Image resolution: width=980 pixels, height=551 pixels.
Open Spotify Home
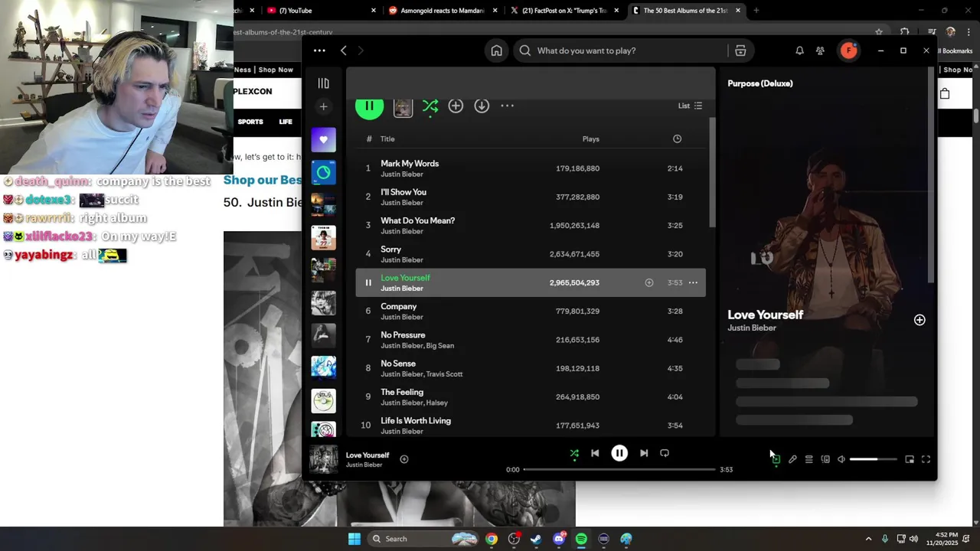coord(497,51)
